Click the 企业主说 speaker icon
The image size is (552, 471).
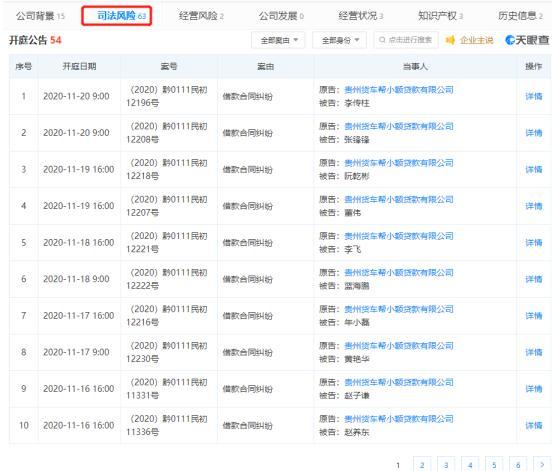click(450, 40)
